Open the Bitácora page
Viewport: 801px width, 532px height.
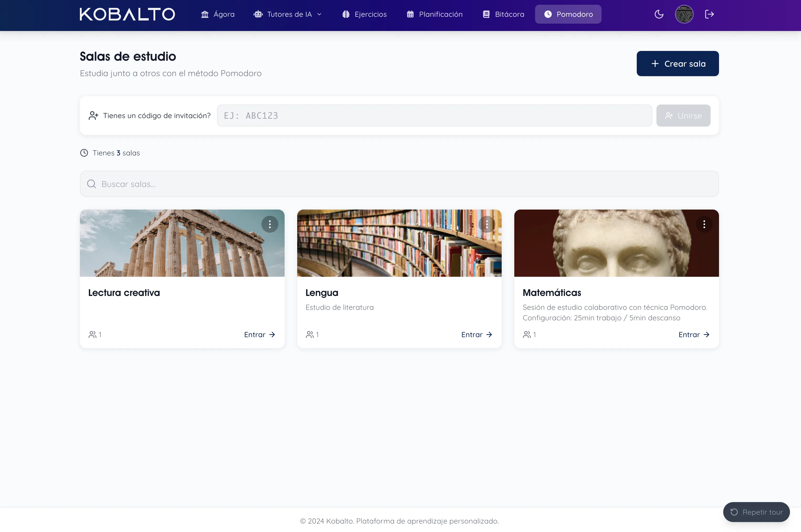pyautogui.click(x=504, y=14)
